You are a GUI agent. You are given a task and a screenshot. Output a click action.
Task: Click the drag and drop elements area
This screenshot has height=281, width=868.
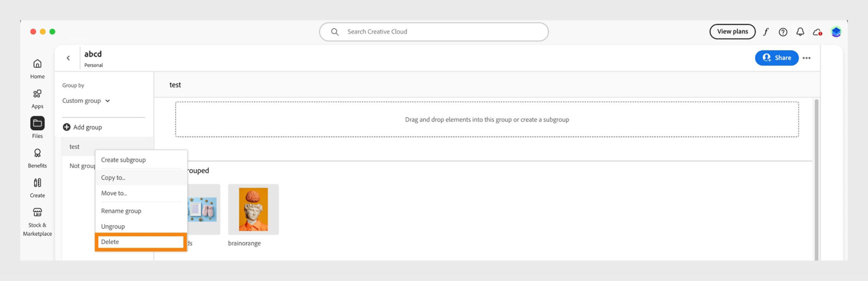click(487, 119)
